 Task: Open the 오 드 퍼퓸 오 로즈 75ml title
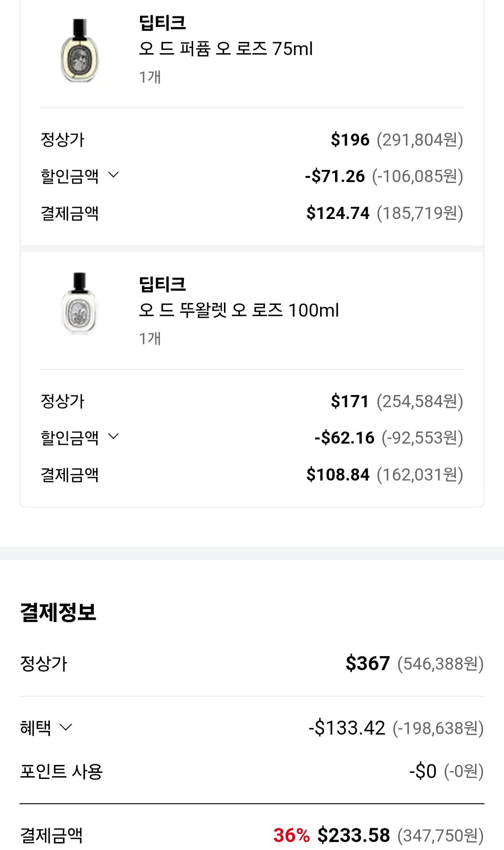click(x=226, y=49)
